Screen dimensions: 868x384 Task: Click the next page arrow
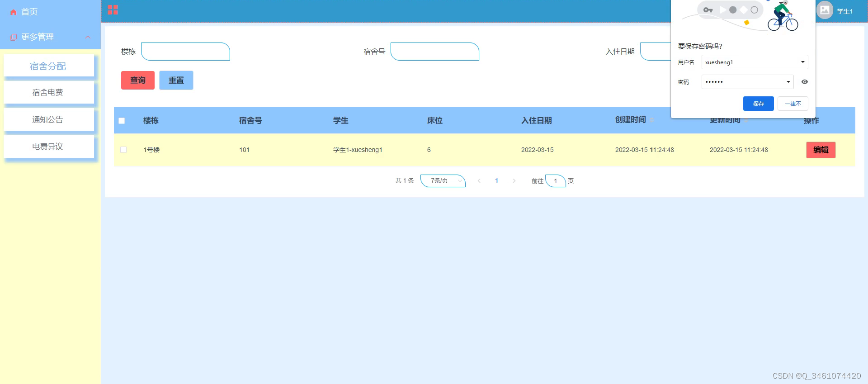514,180
